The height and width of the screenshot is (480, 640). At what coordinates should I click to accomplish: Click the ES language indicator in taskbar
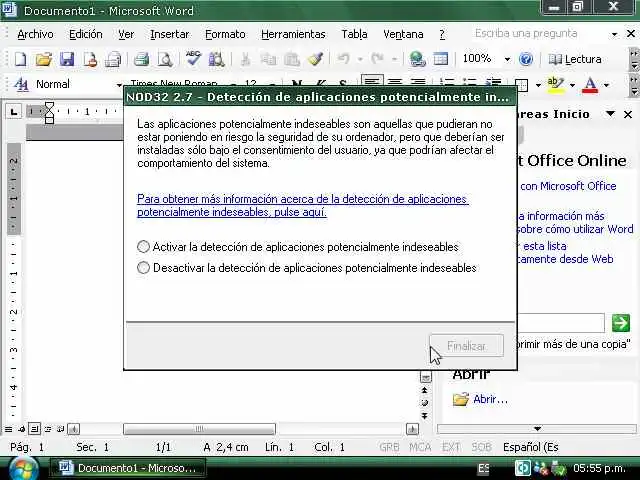point(483,469)
